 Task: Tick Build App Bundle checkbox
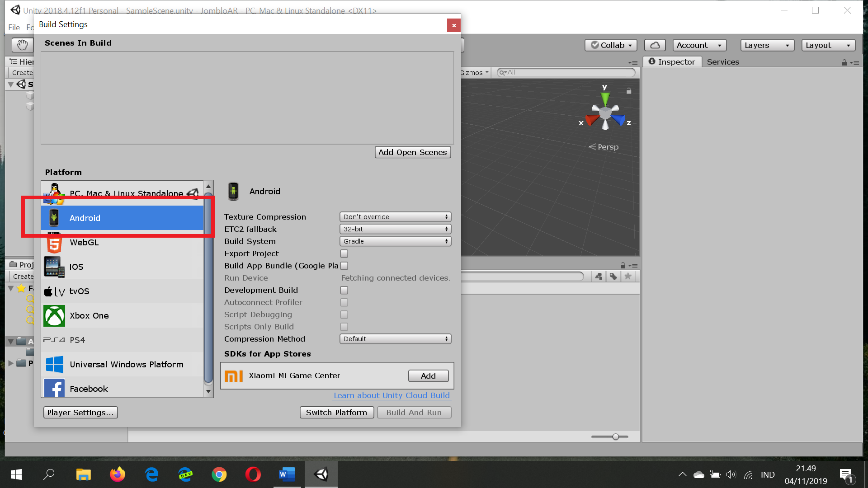point(344,266)
